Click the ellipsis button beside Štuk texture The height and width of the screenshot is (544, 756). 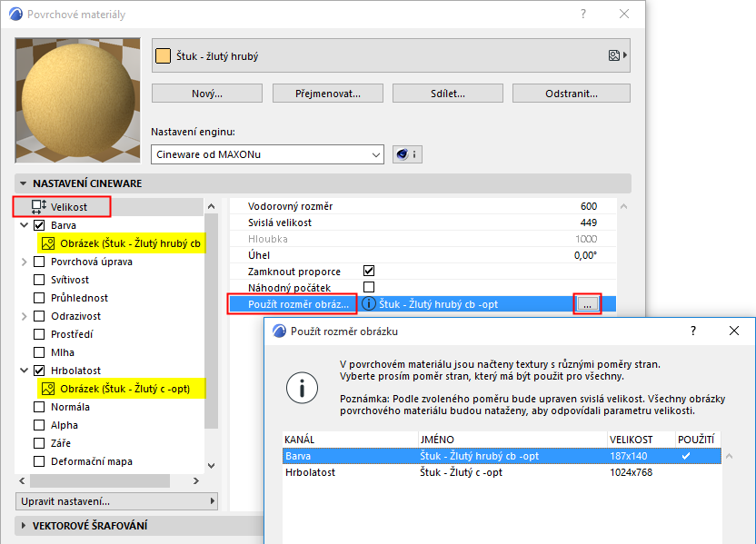tap(587, 304)
